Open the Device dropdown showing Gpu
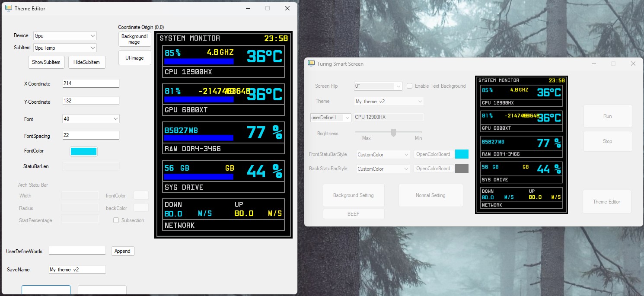This screenshot has height=296, width=644. pos(65,35)
